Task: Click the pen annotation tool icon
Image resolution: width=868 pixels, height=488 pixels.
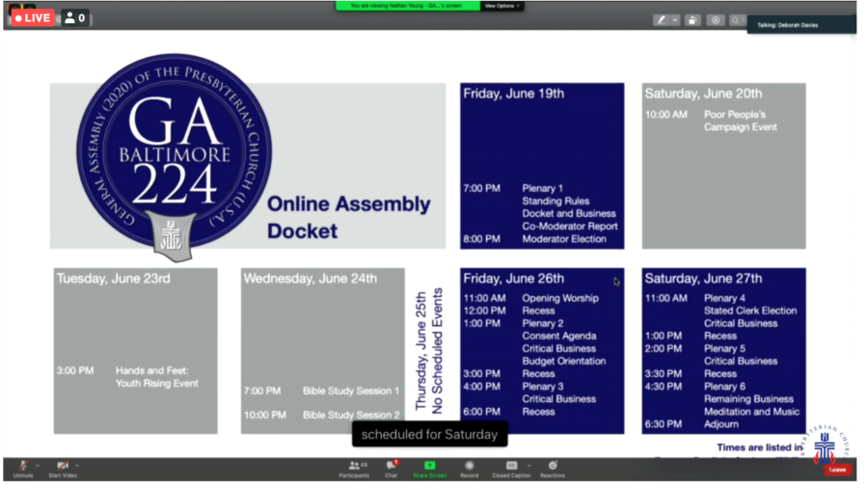Action: (x=662, y=19)
